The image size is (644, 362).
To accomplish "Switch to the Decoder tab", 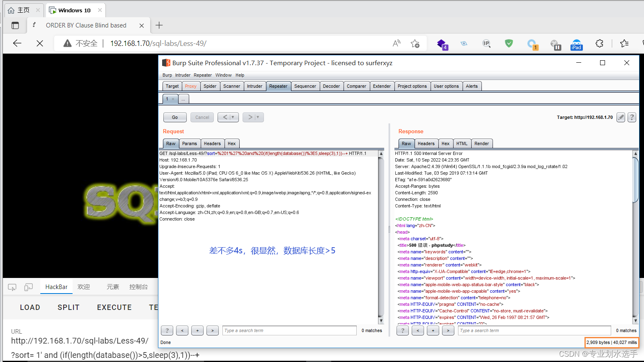I will 331,86.
